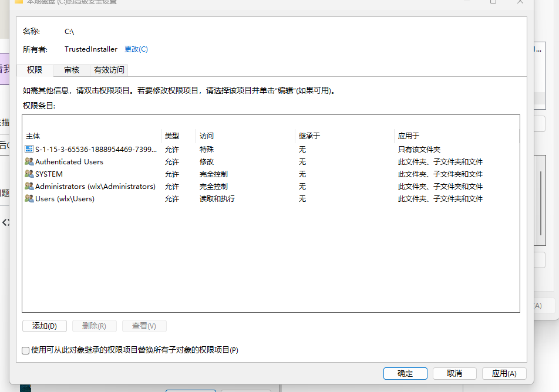The height and width of the screenshot is (392, 559).
Task: Click the Administrators group icon
Action: [29, 186]
